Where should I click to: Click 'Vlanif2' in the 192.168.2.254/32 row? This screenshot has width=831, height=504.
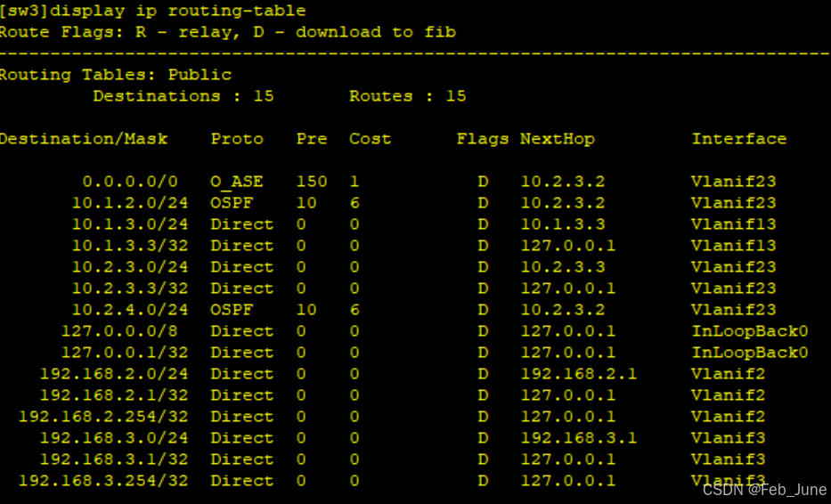[x=729, y=417]
